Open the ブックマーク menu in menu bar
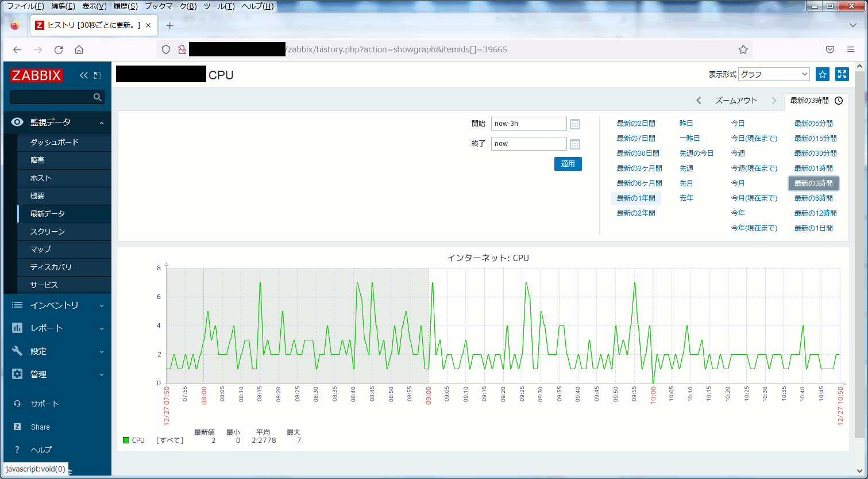The image size is (868, 479). (x=170, y=6)
